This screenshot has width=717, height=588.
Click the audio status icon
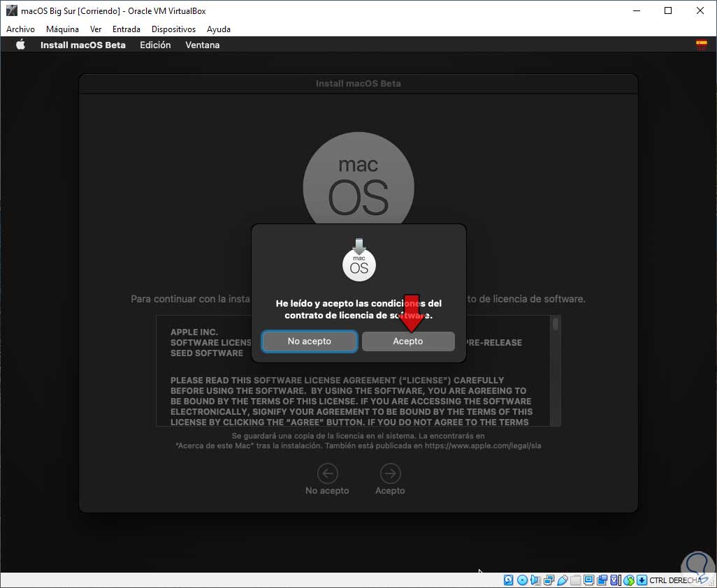535,580
